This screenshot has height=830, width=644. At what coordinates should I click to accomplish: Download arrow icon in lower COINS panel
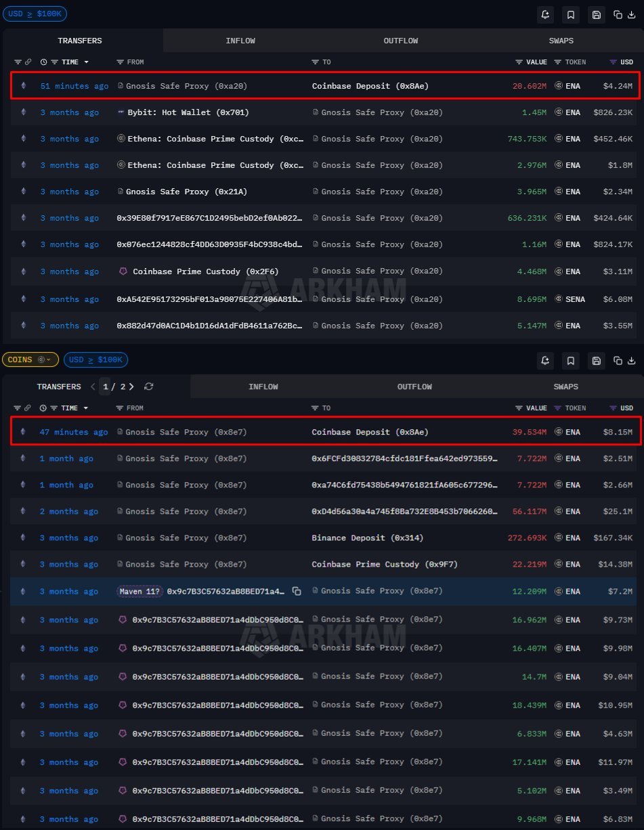tap(632, 360)
